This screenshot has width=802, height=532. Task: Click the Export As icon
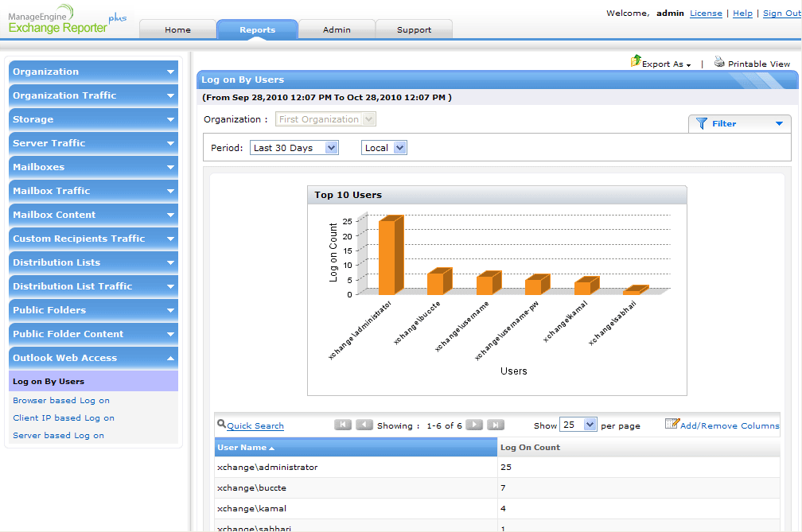[636, 61]
